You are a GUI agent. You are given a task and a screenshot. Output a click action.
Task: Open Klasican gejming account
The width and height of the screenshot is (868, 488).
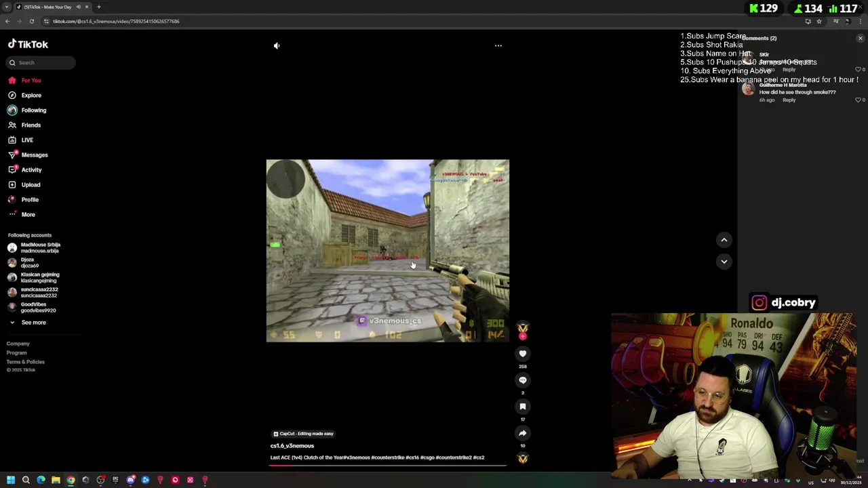(34, 277)
